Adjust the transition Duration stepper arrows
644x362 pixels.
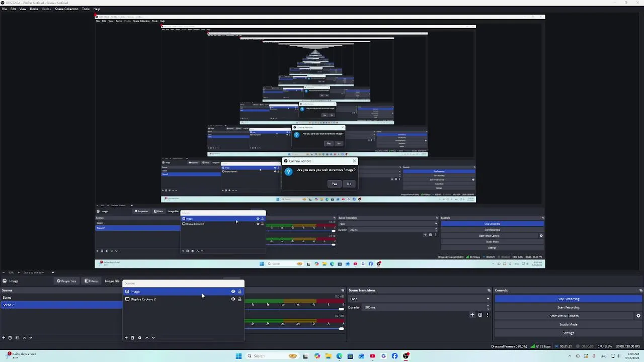tap(488, 307)
